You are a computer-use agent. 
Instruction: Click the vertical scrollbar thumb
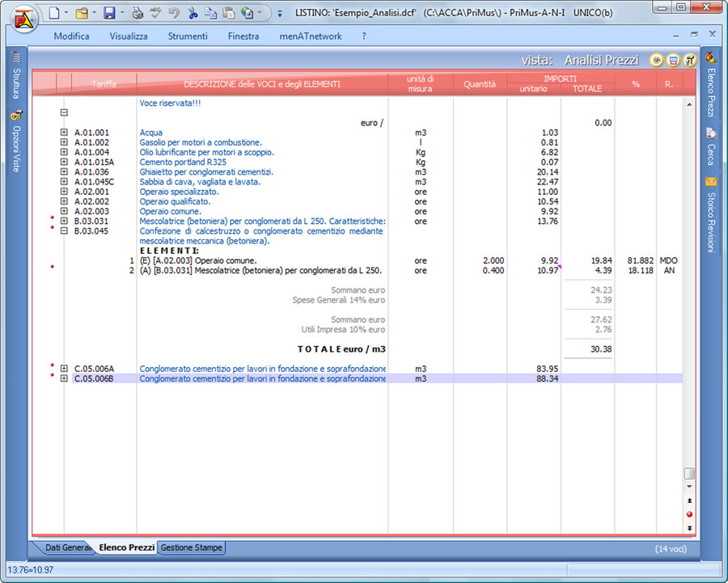(x=689, y=474)
